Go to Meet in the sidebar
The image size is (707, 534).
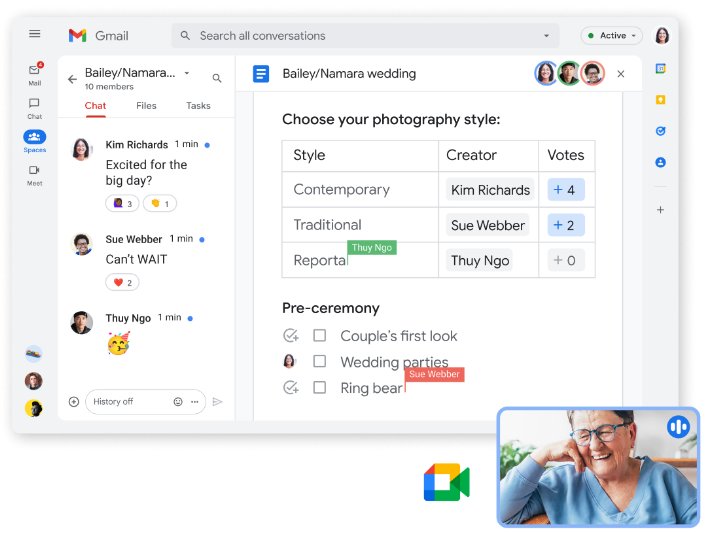[x=35, y=174]
